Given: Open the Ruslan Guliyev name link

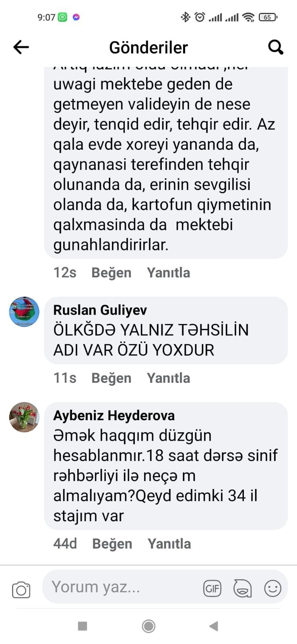Looking at the screenshot, I should point(100,310).
